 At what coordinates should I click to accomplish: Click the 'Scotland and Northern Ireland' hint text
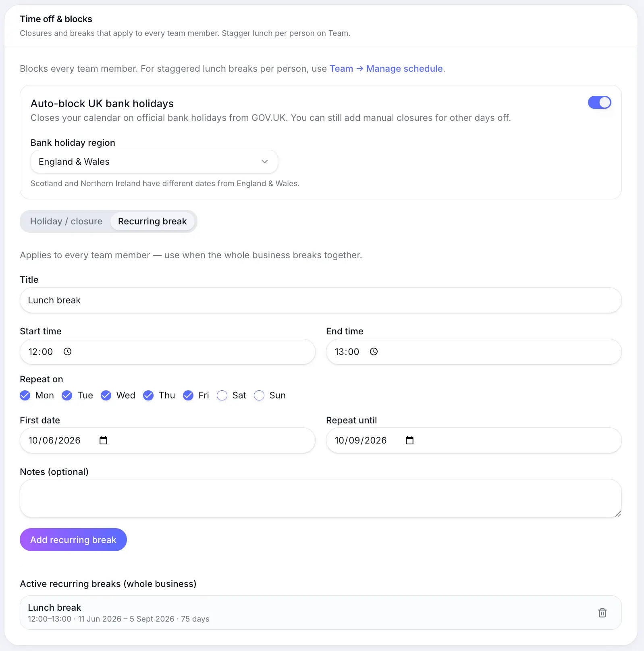click(x=165, y=183)
